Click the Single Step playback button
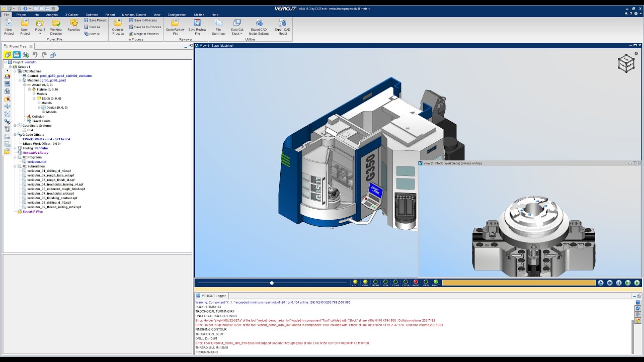This screenshot has height=362, width=644. point(628,283)
